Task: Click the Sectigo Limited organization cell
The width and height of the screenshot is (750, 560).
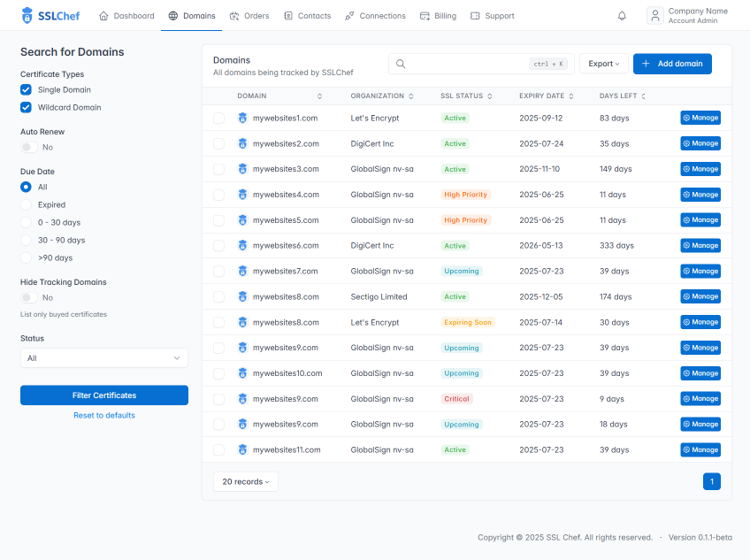Action: point(379,296)
